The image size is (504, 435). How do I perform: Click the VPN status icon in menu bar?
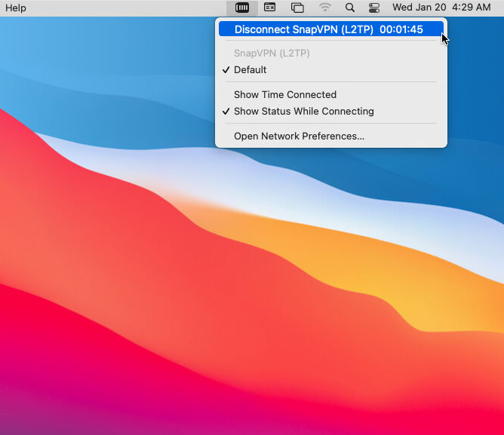(241, 8)
